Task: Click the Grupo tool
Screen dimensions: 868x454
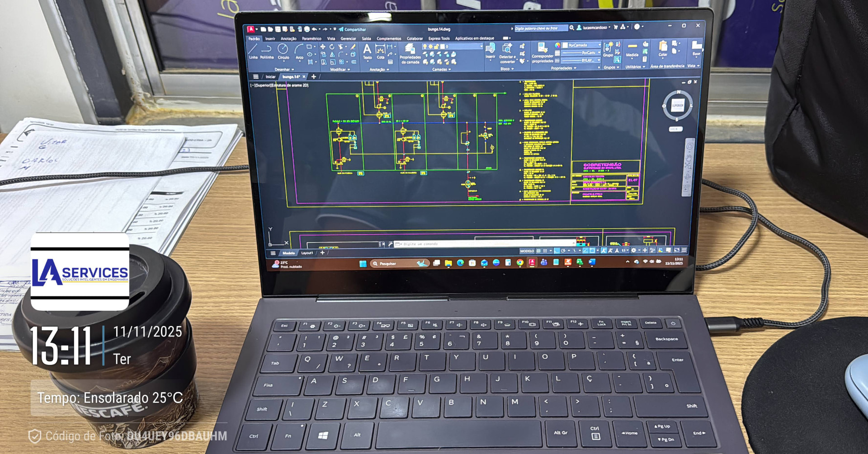Action: 609,49
